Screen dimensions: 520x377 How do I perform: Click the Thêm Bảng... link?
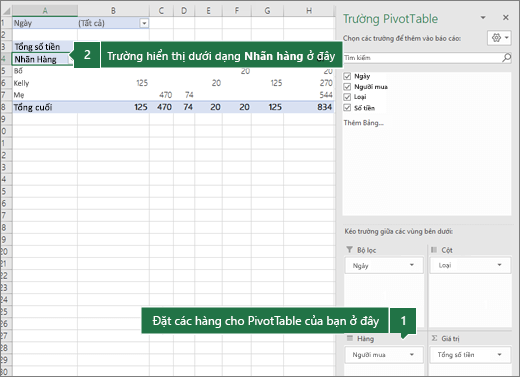pos(364,123)
